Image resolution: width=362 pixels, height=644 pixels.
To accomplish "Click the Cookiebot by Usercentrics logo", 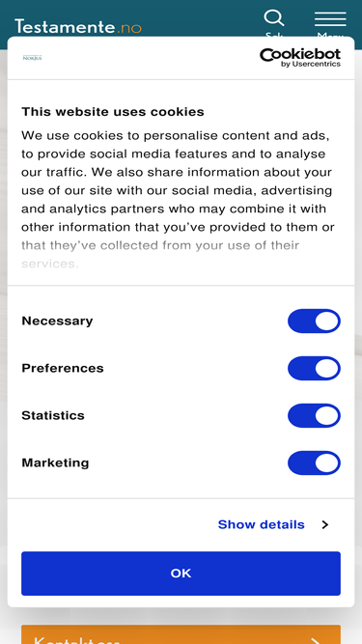I will pyautogui.click(x=300, y=58).
